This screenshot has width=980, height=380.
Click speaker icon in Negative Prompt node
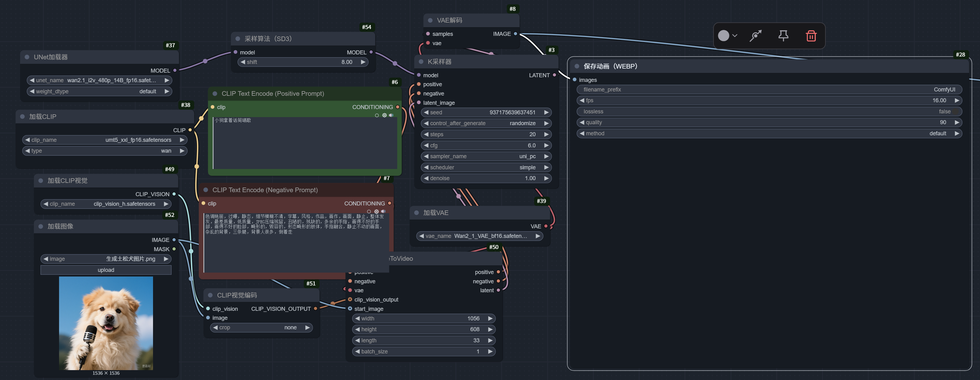click(x=383, y=211)
